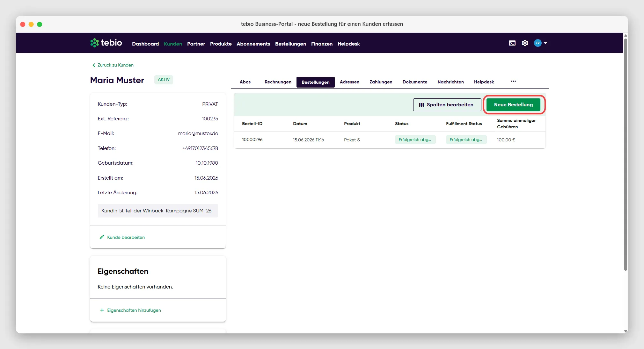Click the ZV user avatar
The image size is (644, 349).
[x=538, y=43]
